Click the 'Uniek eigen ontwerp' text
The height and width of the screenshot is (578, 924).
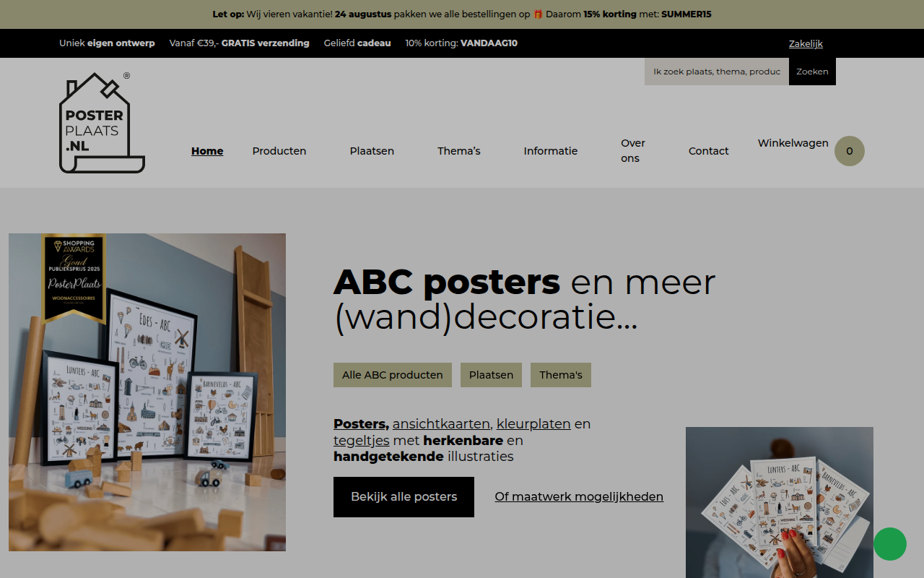click(x=107, y=43)
